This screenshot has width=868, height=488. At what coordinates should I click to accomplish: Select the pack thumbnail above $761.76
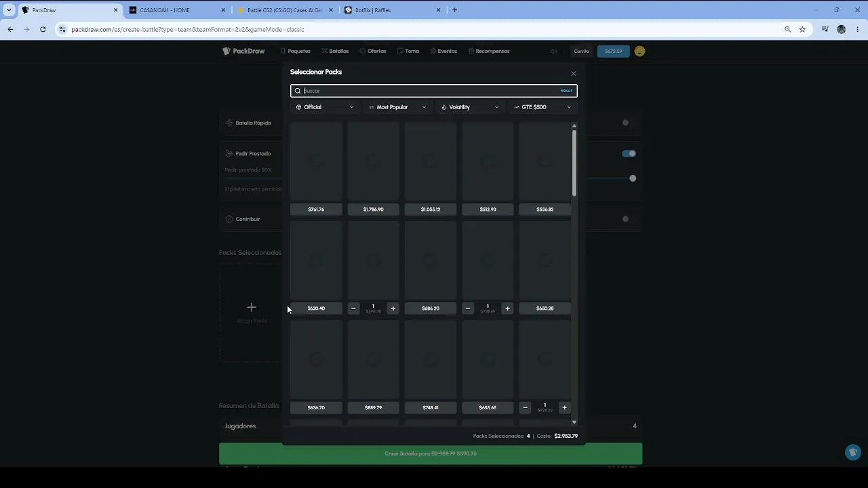pyautogui.click(x=316, y=161)
